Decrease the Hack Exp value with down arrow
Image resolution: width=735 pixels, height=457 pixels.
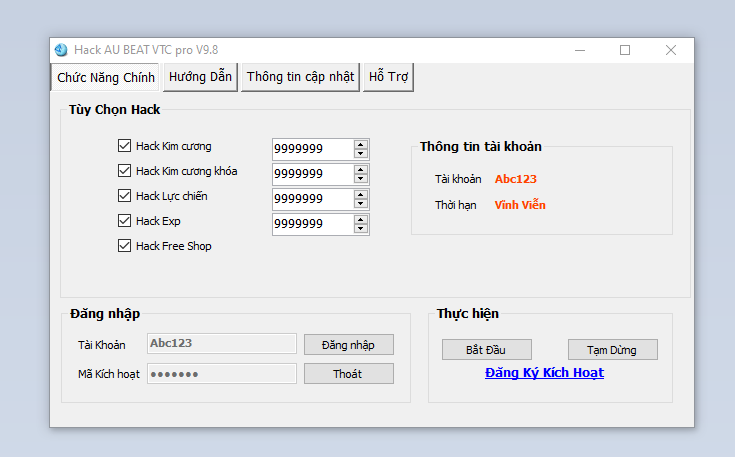(x=361, y=230)
